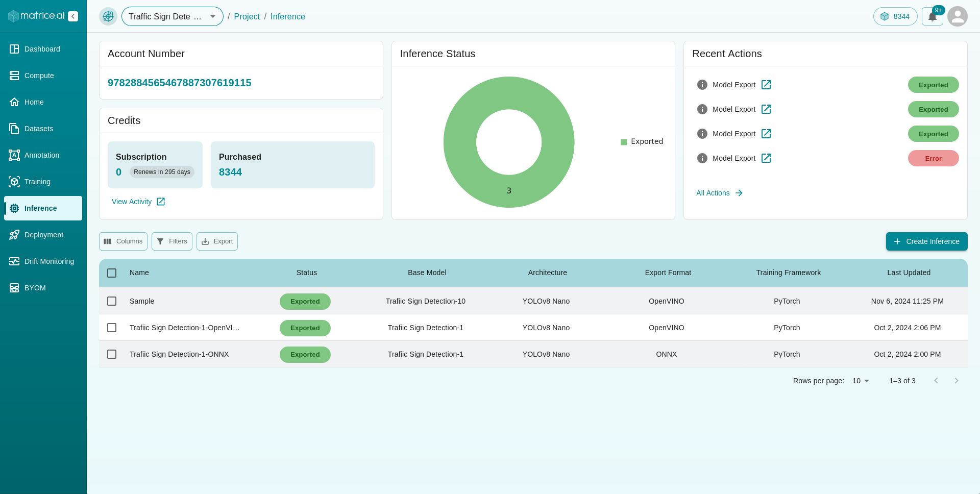
Task: Open Annotation in the sidebar
Action: point(43,155)
